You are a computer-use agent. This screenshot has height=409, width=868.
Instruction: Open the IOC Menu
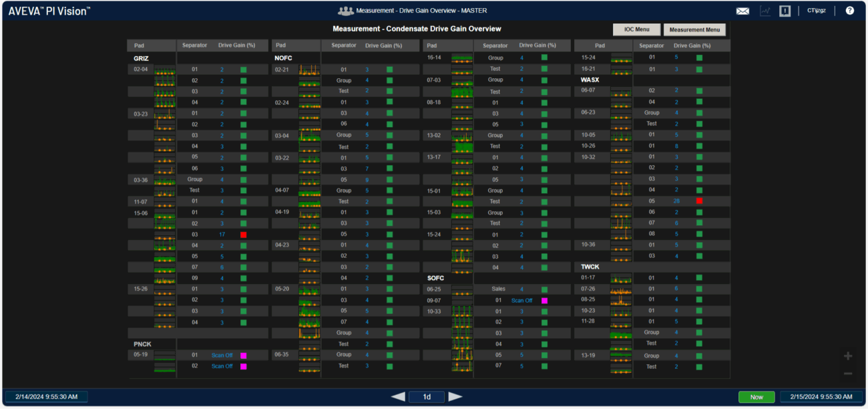[x=636, y=29]
